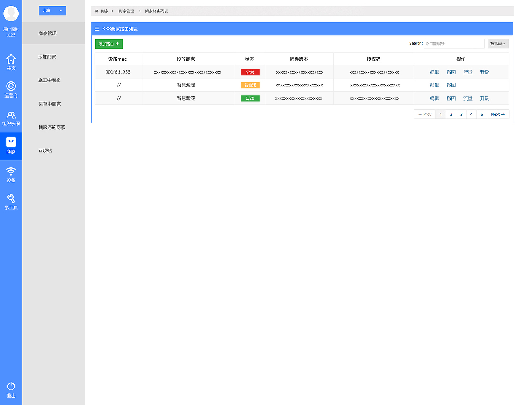This screenshot has width=532, height=405.
Task: Click 智慧海淀 in the 待激活 row
Action: click(x=186, y=85)
